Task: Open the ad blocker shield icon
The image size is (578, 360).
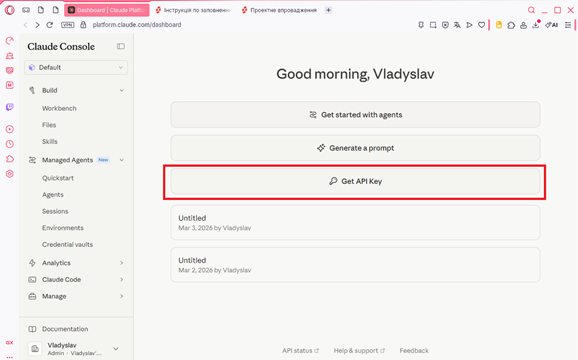Action: point(445,25)
